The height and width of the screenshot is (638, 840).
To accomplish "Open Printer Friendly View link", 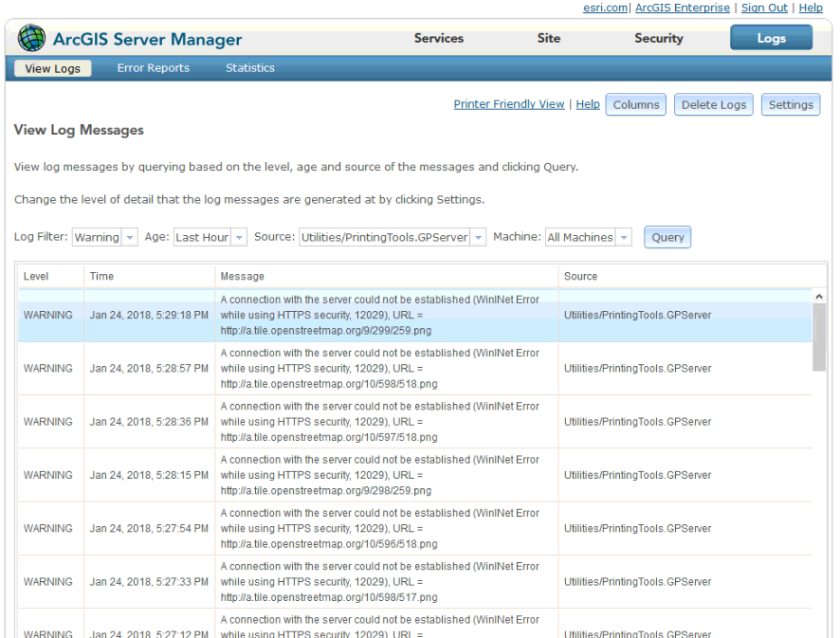I will coord(509,104).
